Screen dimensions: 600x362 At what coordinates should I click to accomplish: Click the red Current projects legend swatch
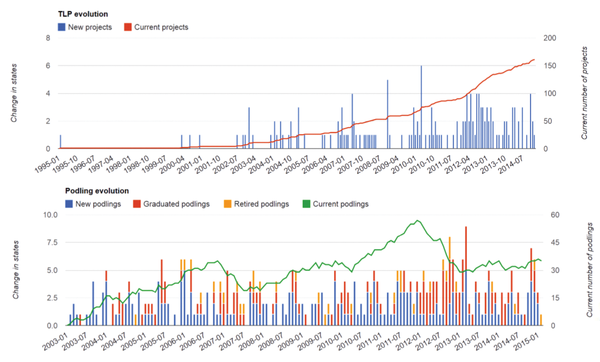128,27
